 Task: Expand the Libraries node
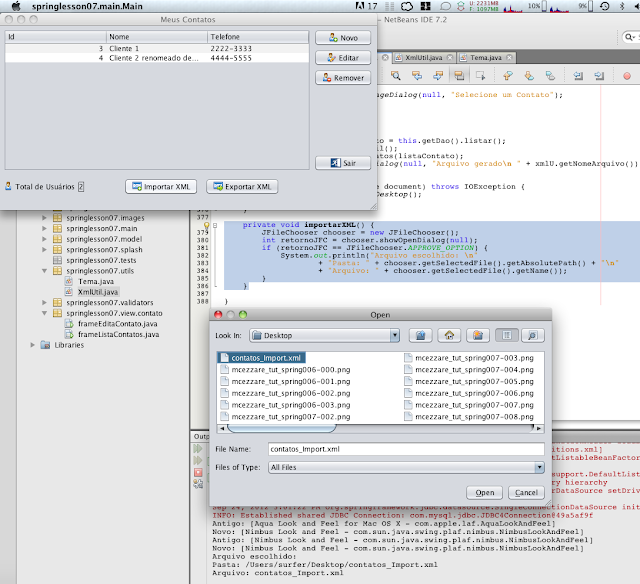coord(33,345)
